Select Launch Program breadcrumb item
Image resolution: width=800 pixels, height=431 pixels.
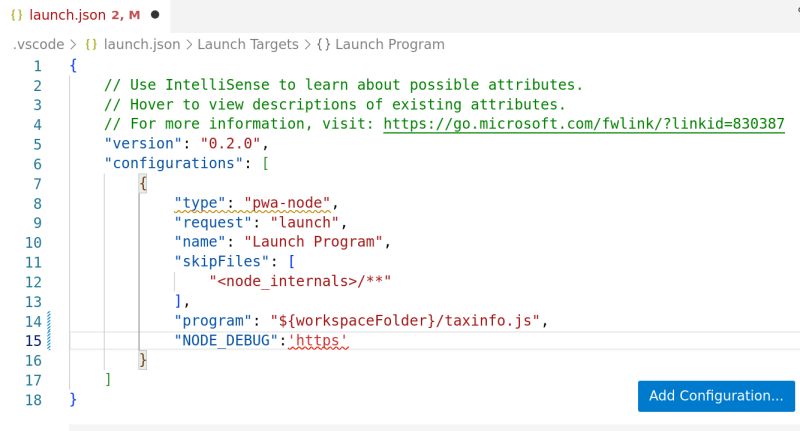(390, 44)
